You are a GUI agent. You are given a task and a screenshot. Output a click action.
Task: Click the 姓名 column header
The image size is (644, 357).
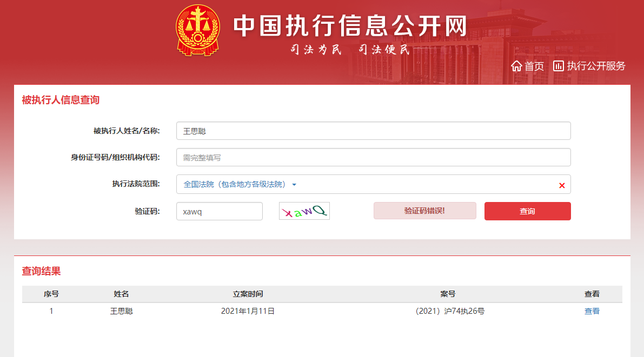pyautogui.click(x=121, y=294)
